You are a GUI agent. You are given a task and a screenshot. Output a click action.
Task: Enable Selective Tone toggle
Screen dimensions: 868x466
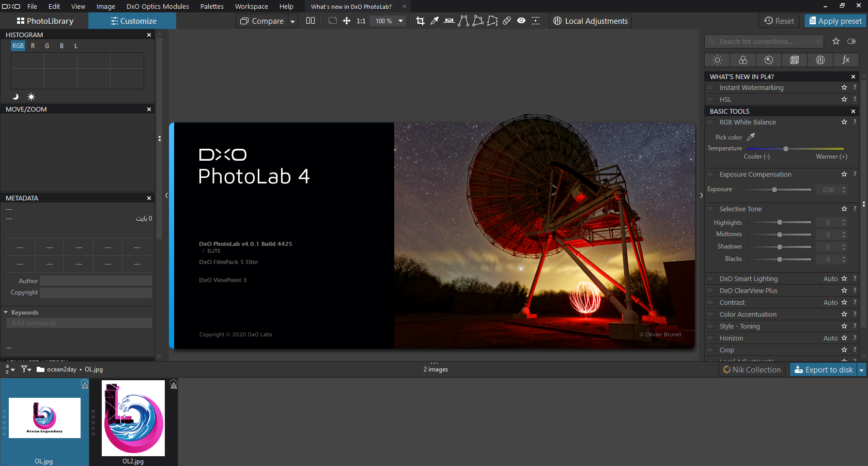tap(712, 209)
